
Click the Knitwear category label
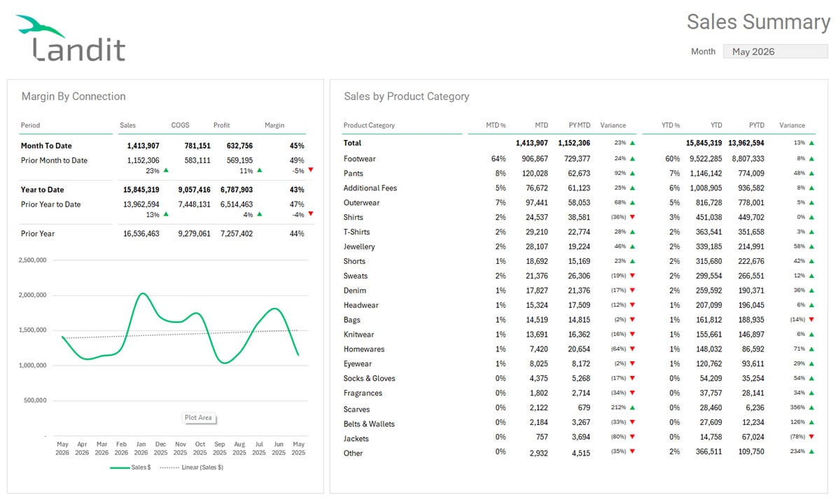(359, 335)
